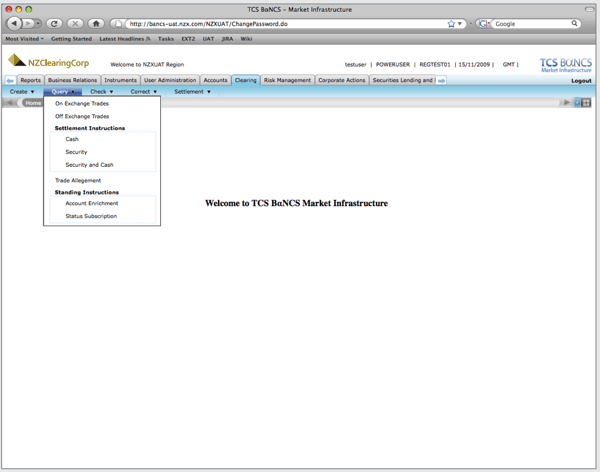Click the Home breadcrumb button
600x472 pixels.
click(x=33, y=103)
